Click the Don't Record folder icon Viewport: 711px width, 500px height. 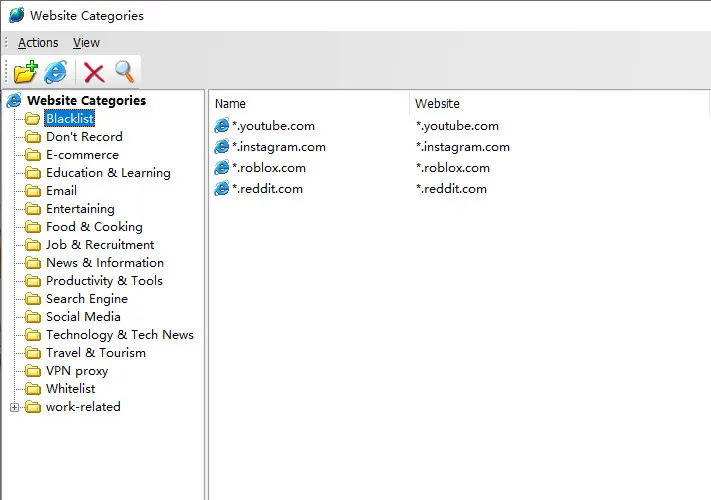tap(33, 137)
